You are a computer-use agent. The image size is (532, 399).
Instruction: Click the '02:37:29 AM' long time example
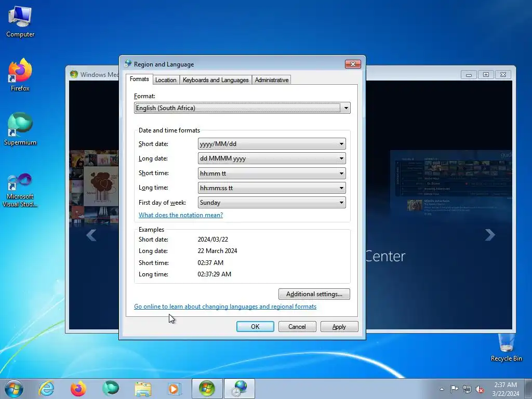tap(215, 274)
